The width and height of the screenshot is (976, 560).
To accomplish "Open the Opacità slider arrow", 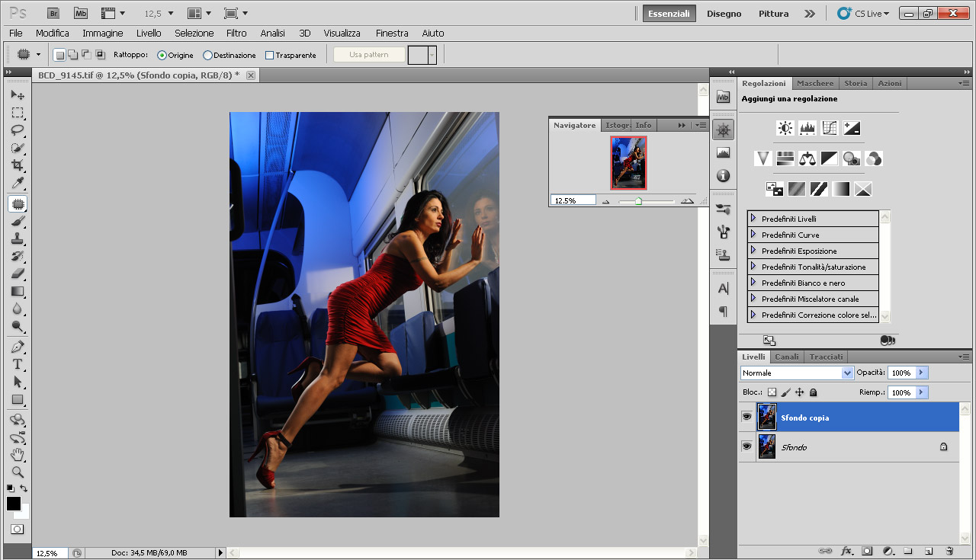I will click(x=922, y=373).
